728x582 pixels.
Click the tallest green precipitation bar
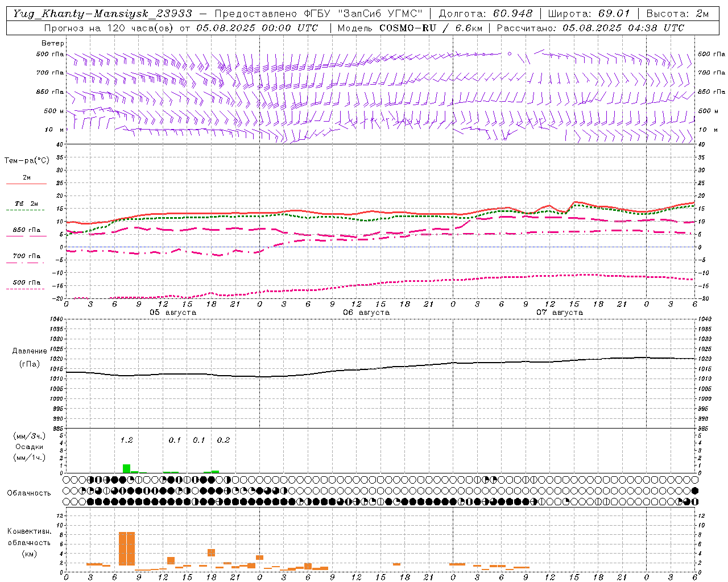(x=126, y=469)
